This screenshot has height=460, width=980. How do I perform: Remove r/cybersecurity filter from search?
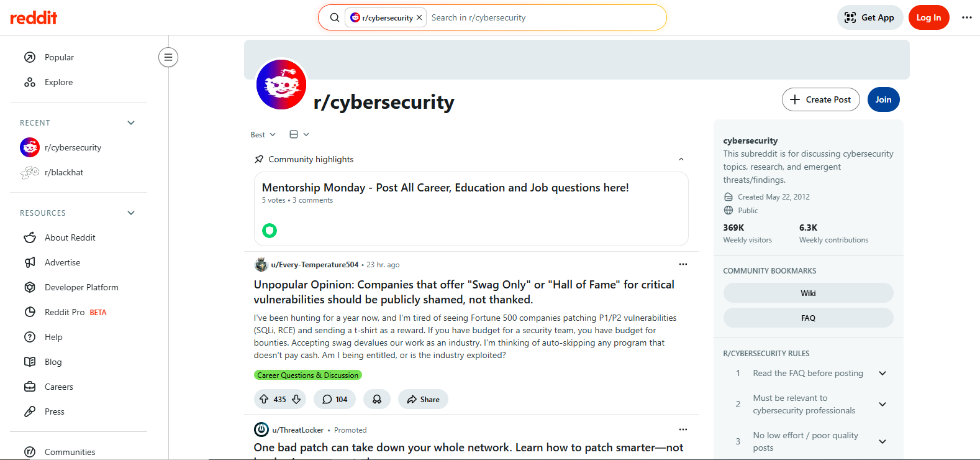click(419, 17)
